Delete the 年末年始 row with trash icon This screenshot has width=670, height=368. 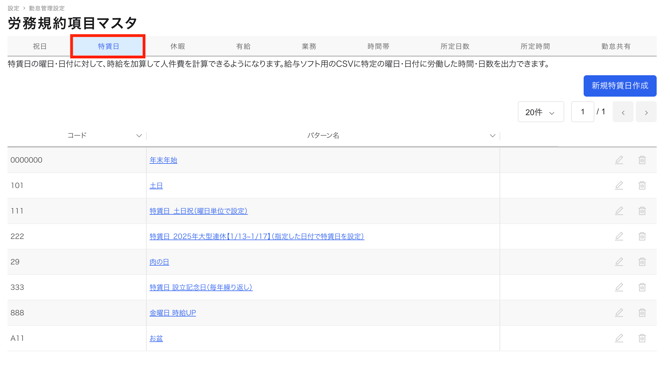click(642, 160)
